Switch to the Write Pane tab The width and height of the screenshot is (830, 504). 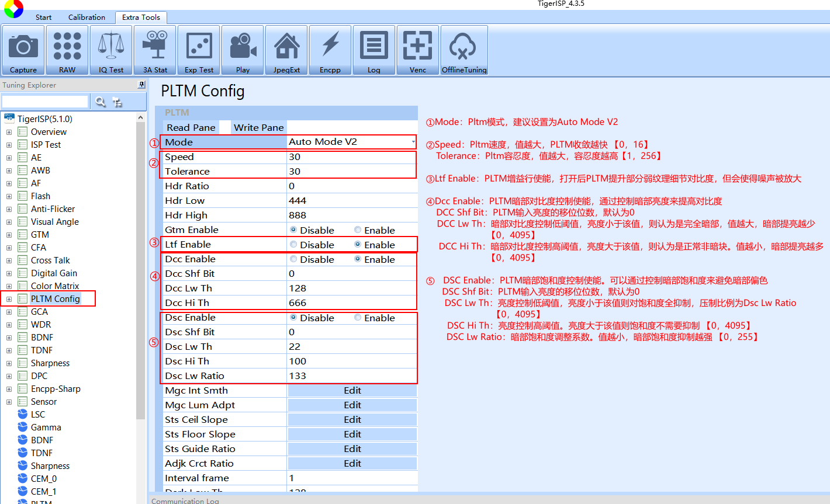[258, 127]
